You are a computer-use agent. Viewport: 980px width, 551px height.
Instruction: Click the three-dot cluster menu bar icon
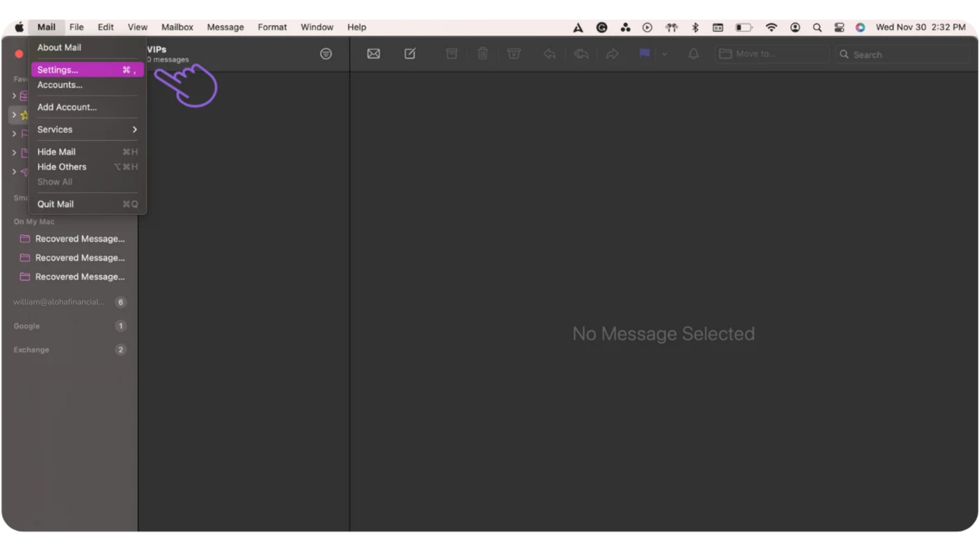tap(625, 27)
